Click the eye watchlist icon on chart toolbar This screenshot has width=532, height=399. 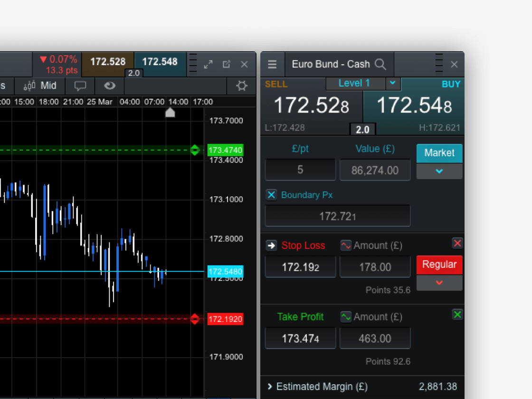109,86
